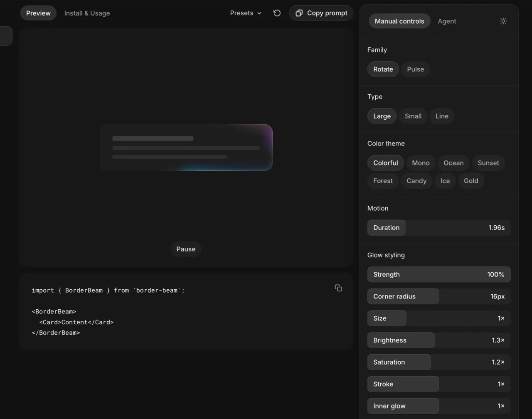Click the <Card>Content</Card> code line
This screenshot has width=532, height=419.
[76, 322]
